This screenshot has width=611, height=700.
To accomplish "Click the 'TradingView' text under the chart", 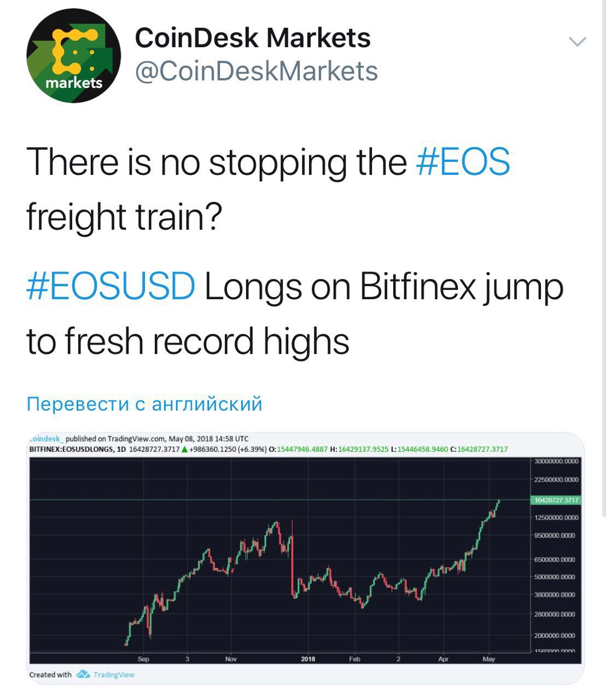I will coord(114,675).
